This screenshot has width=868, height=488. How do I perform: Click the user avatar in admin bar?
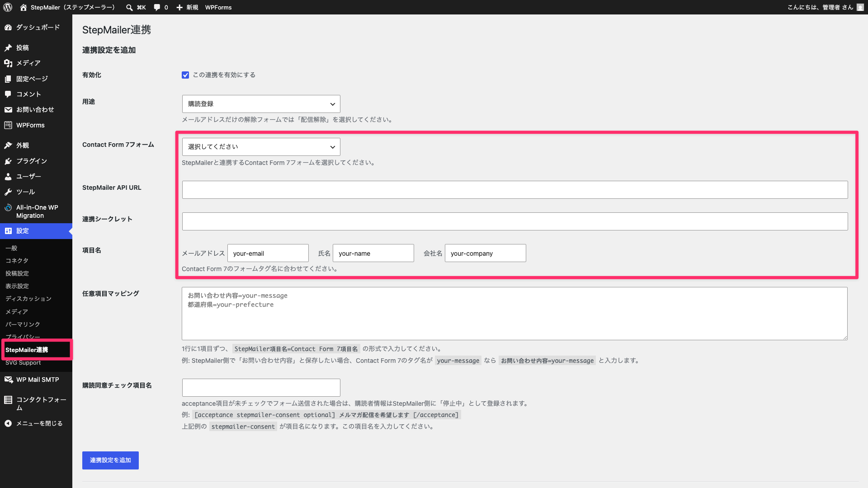(860, 7)
